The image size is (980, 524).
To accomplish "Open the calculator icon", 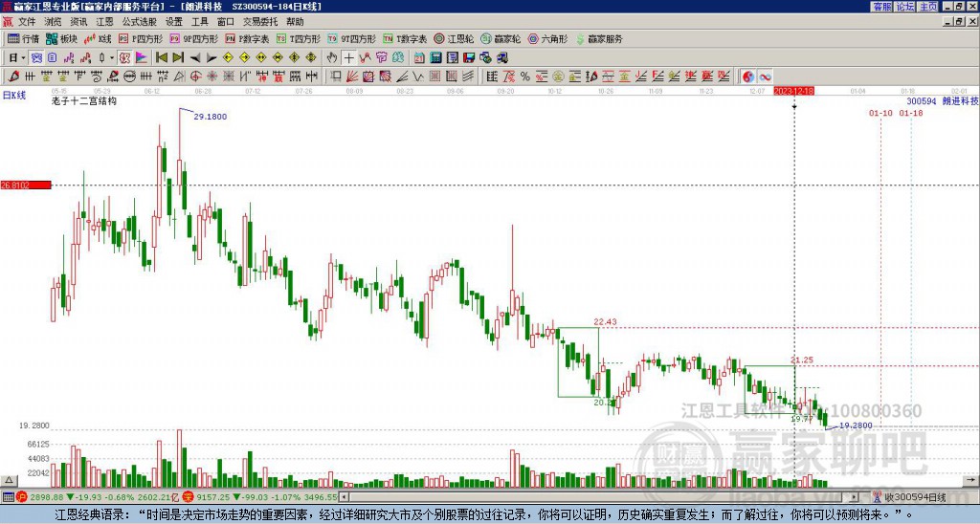I will pos(435,57).
